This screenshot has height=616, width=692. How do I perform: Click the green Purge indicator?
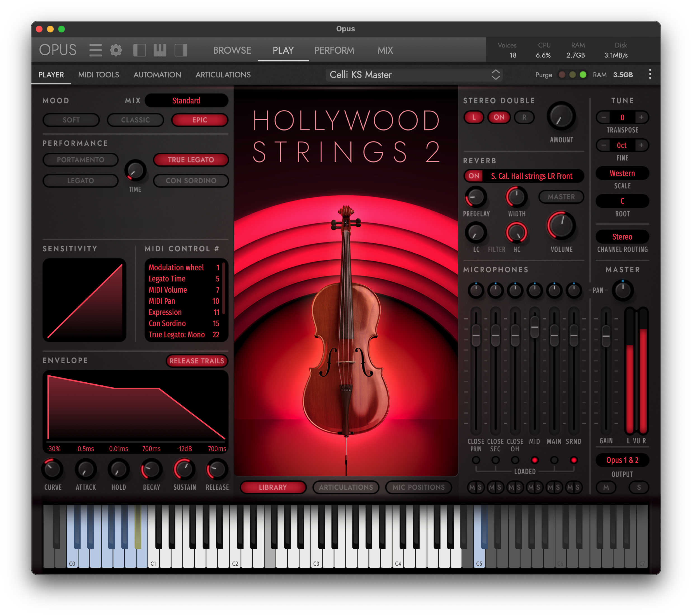click(x=583, y=74)
